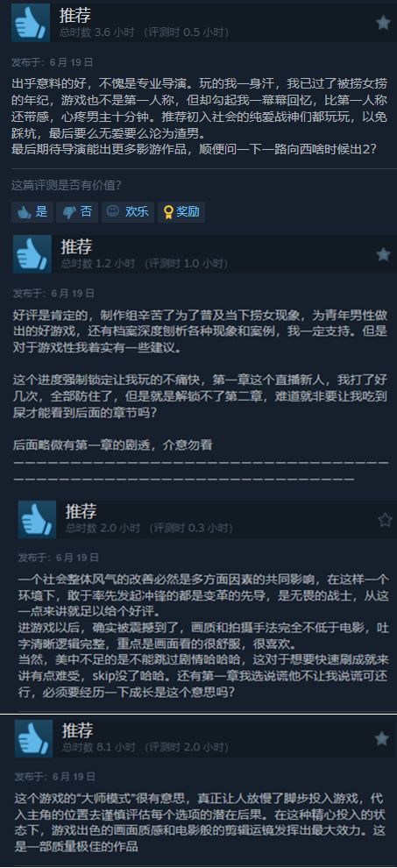Open 推荐 title of the 2.0 小时 review
This screenshot has height=868, width=397.
tap(82, 511)
